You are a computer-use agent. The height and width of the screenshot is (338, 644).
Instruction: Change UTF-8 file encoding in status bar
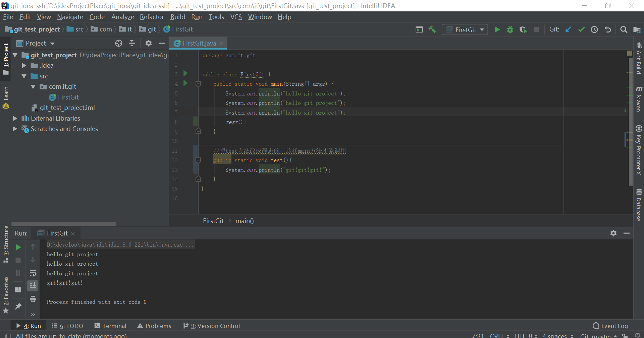click(x=526, y=335)
